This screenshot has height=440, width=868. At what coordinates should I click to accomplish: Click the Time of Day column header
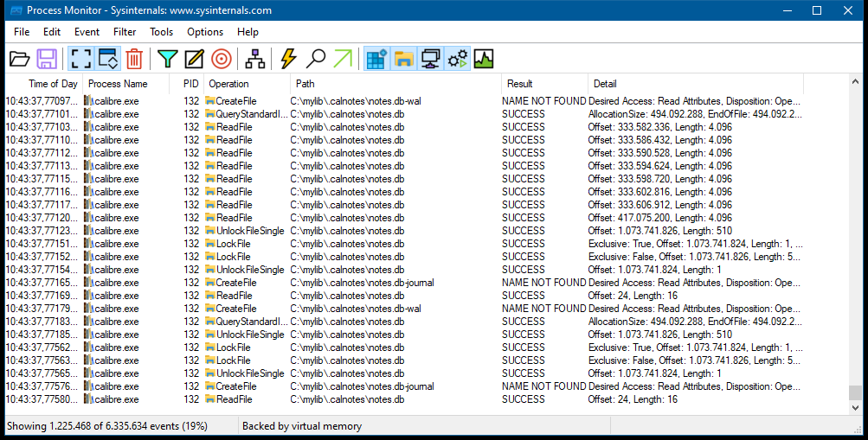pos(44,84)
